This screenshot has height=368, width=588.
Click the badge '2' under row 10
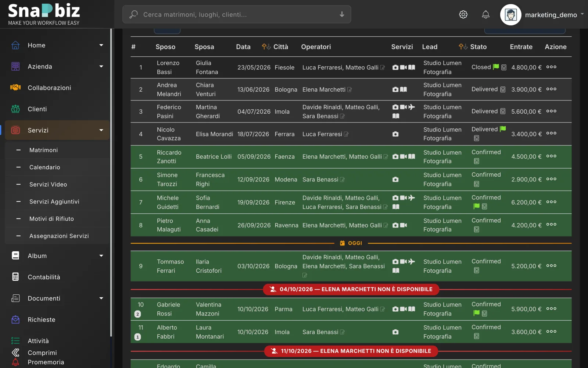tap(138, 314)
